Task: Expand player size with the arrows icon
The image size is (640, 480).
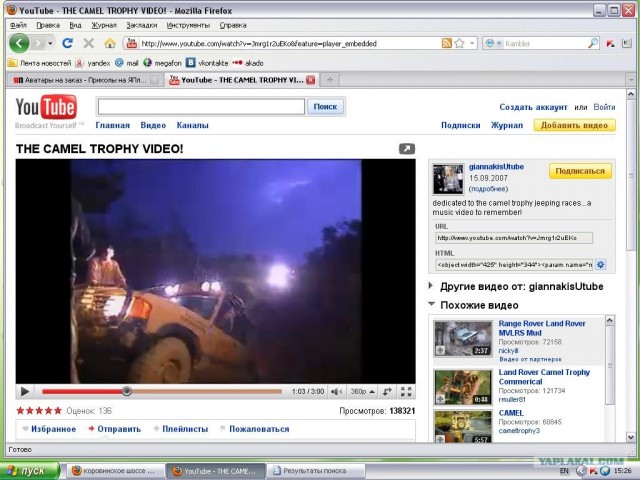Action: click(x=387, y=392)
